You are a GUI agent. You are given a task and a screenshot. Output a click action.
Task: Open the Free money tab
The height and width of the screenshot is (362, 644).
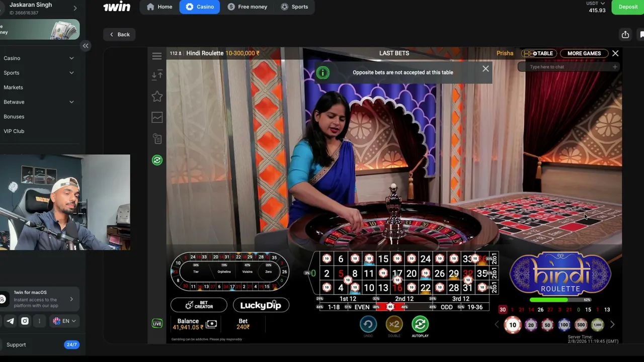(x=248, y=7)
